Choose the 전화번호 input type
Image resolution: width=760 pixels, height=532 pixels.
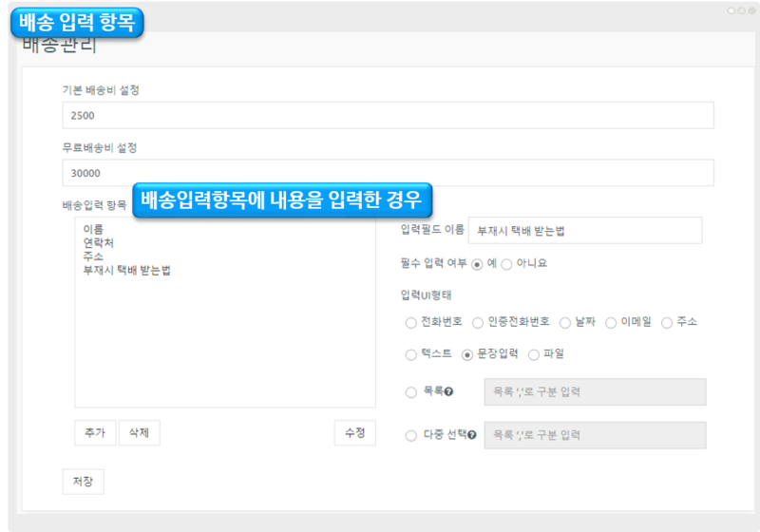(411, 322)
